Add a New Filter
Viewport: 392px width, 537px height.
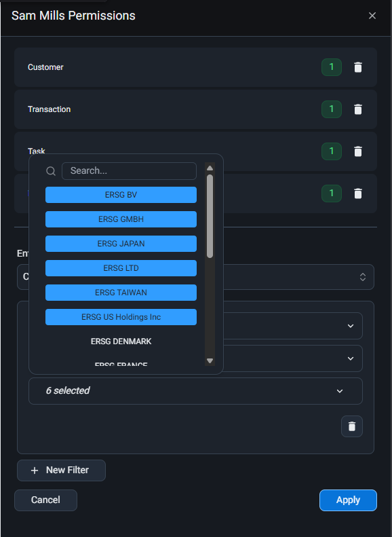click(61, 470)
